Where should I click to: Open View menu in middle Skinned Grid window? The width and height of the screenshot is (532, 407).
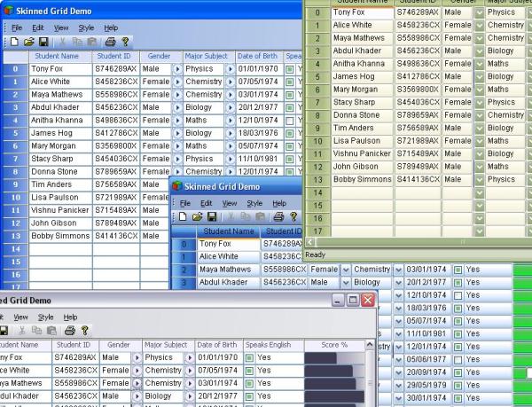230,203
